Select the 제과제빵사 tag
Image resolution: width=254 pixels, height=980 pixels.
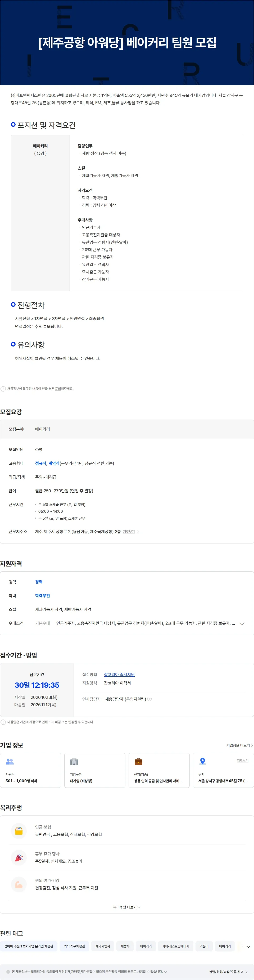(103, 946)
